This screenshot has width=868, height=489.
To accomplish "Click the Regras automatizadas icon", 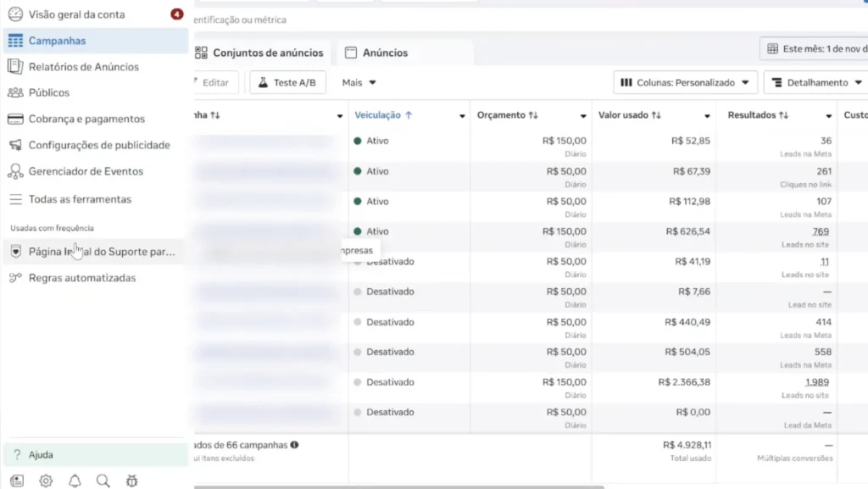I will [x=15, y=278].
